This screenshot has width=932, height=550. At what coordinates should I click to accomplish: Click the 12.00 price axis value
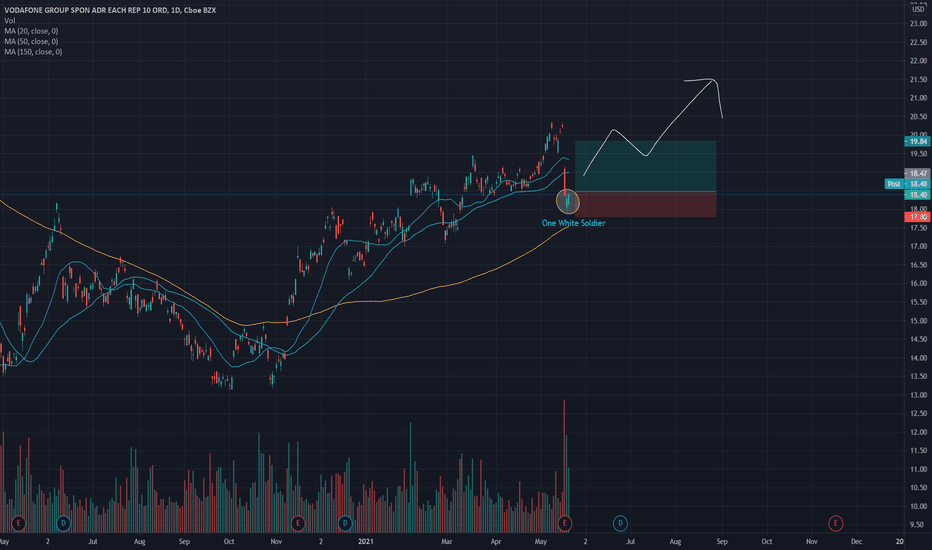tap(918, 432)
